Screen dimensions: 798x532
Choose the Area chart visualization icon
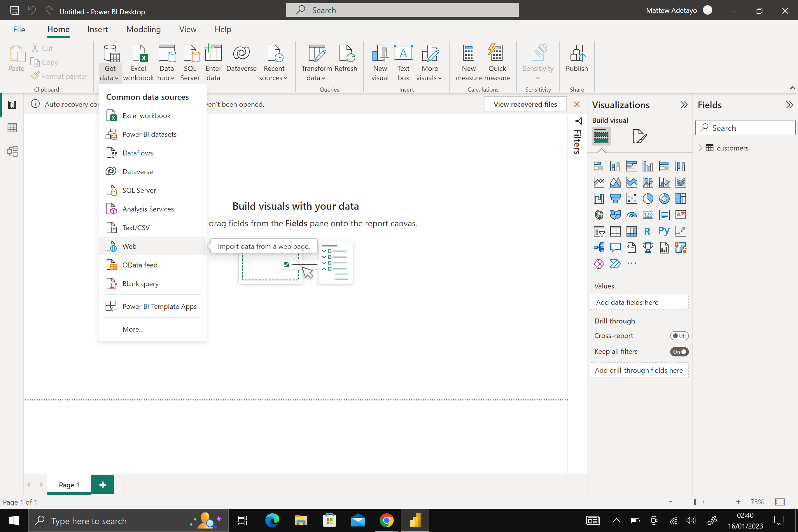point(615,182)
